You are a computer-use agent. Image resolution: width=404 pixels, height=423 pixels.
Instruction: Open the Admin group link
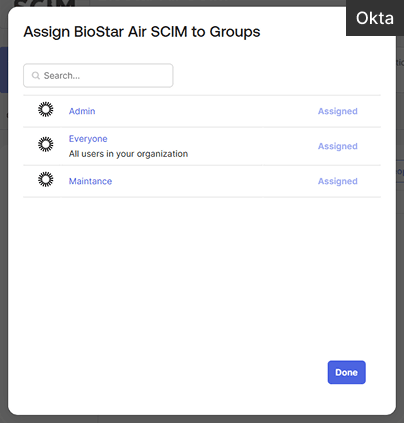[82, 111]
